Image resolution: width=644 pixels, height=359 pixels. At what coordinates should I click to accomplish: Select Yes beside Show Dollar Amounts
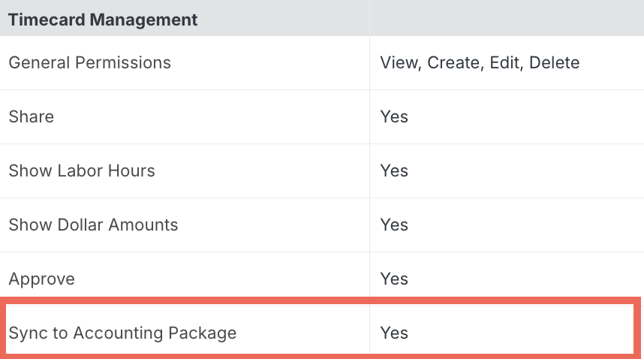click(394, 225)
